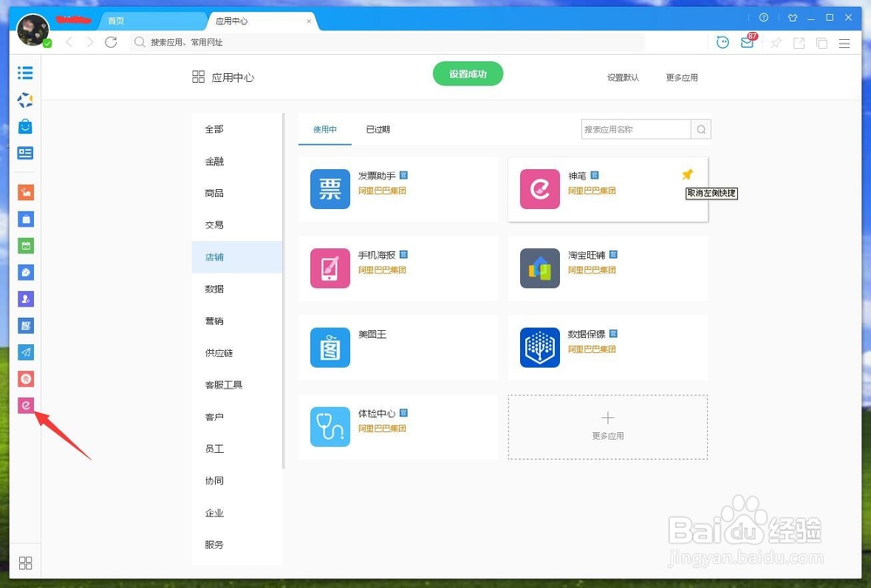This screenshot has width=871, height=588.
Task: Click the 更多应用 plus tile
Action: coord(608,427)
